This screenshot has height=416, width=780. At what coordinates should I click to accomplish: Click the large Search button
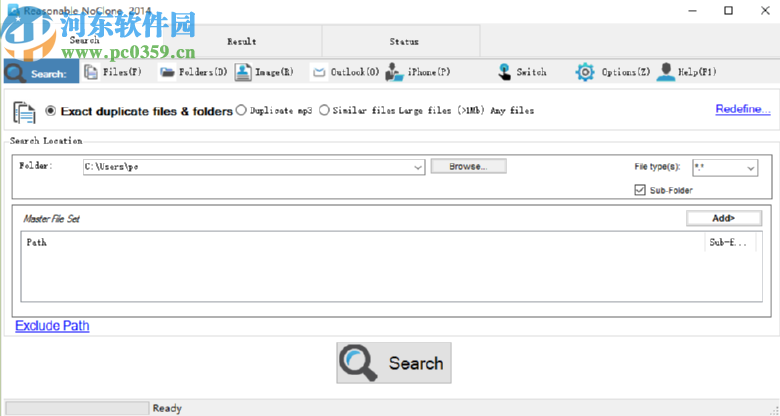click(x=394, y=363)
